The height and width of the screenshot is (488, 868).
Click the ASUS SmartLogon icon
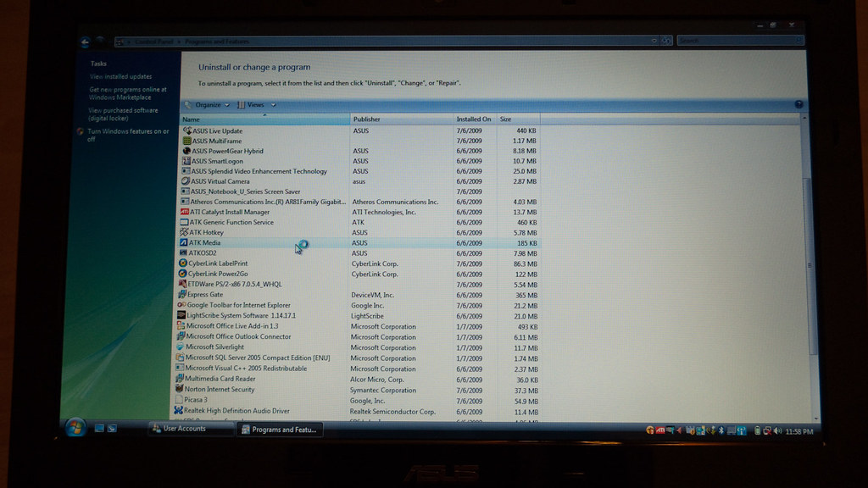coord(186,161)
